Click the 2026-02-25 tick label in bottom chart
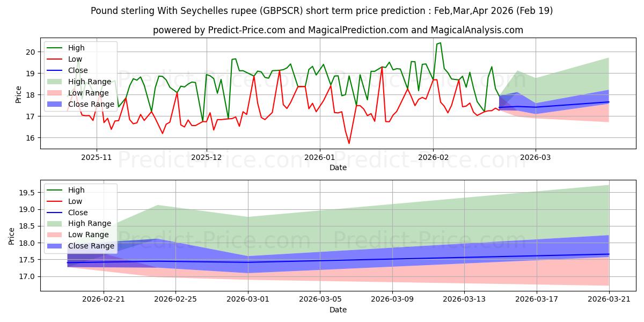Image resolution: width=644 pixels, height=322 pixels. pos(175,299)
